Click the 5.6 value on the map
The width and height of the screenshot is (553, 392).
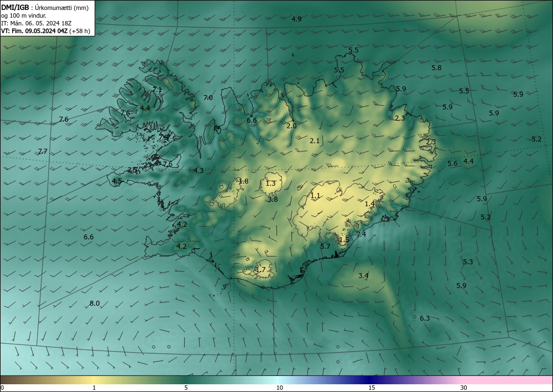point(452,163)
